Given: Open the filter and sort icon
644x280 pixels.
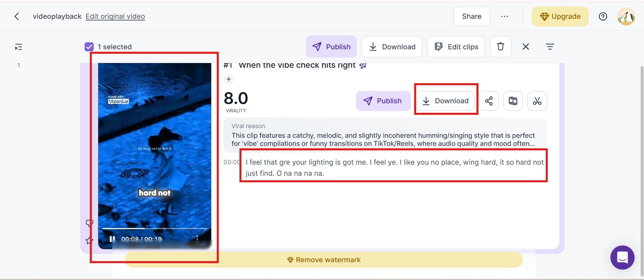Looking at the screenshot, I should tap(550, 47).
